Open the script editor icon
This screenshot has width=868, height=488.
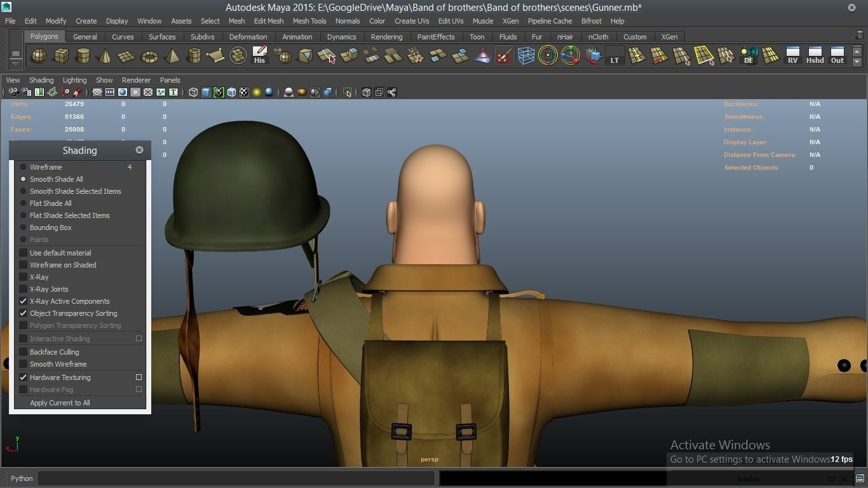[859, 478]
